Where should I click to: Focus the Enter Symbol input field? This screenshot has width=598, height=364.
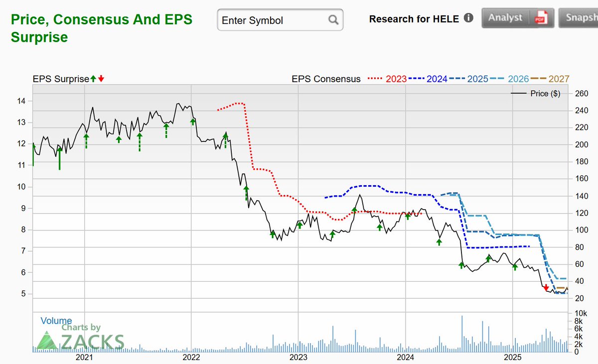coord(280,20)
